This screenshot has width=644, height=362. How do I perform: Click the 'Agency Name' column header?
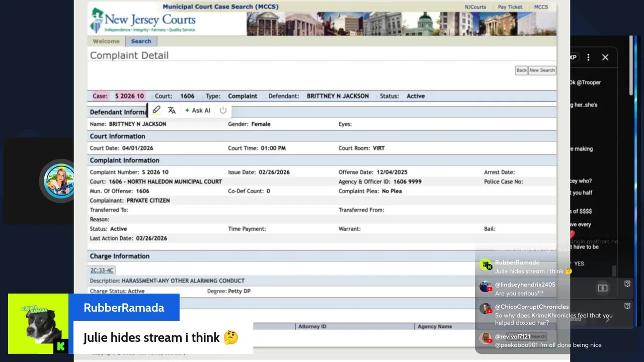point(435,326)
